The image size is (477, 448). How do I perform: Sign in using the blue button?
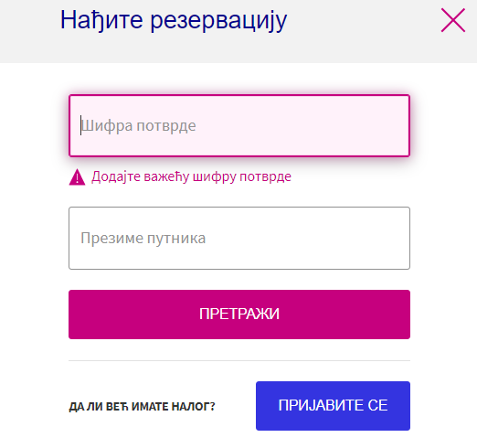click(x=333, y=406)
